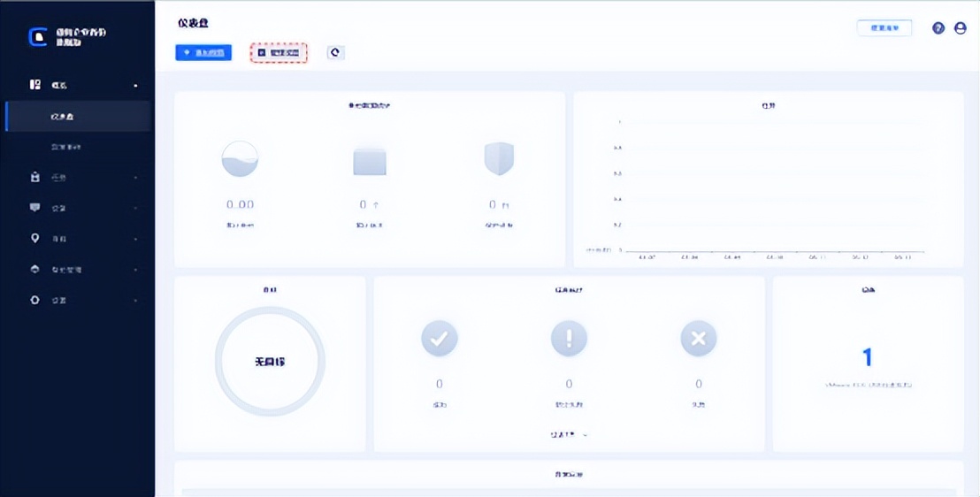Screen dimensions: 980x497
Task: Click the box-shaped storage icon in top card
Action: click(370, 161)
